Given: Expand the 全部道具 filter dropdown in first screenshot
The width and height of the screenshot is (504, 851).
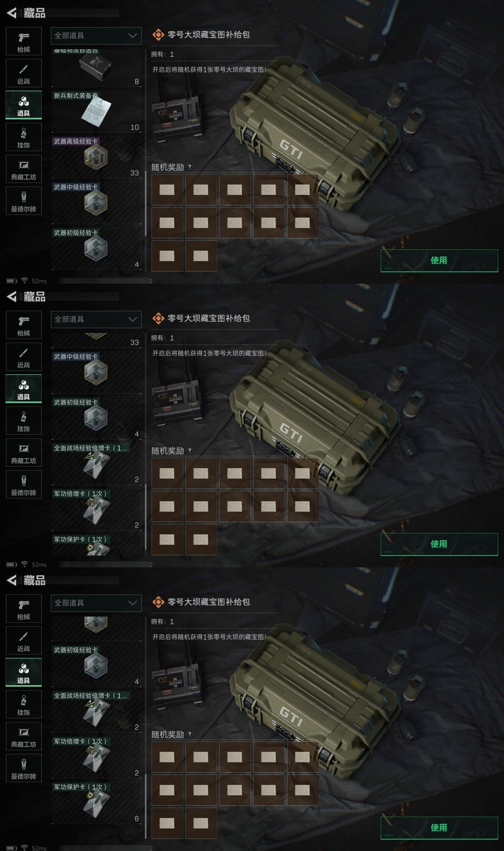Looking at the screenshot, I should (96, 36).
